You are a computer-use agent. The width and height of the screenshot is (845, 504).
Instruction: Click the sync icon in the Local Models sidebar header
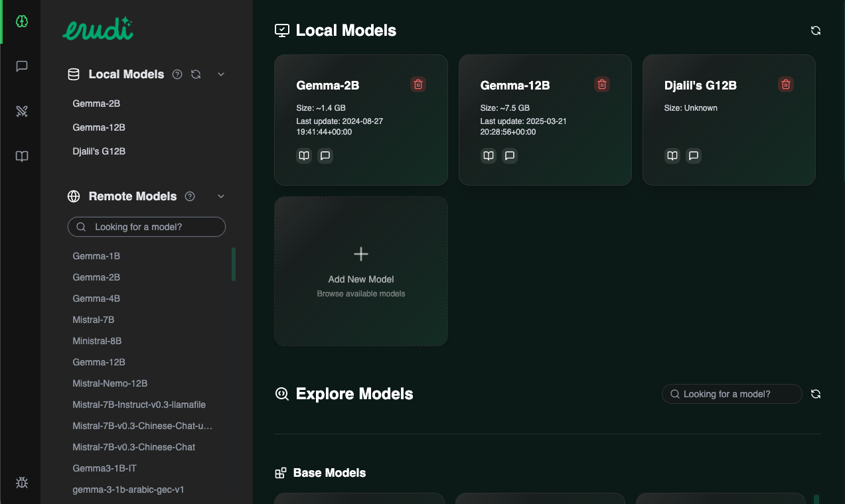[x=195, y=74]
